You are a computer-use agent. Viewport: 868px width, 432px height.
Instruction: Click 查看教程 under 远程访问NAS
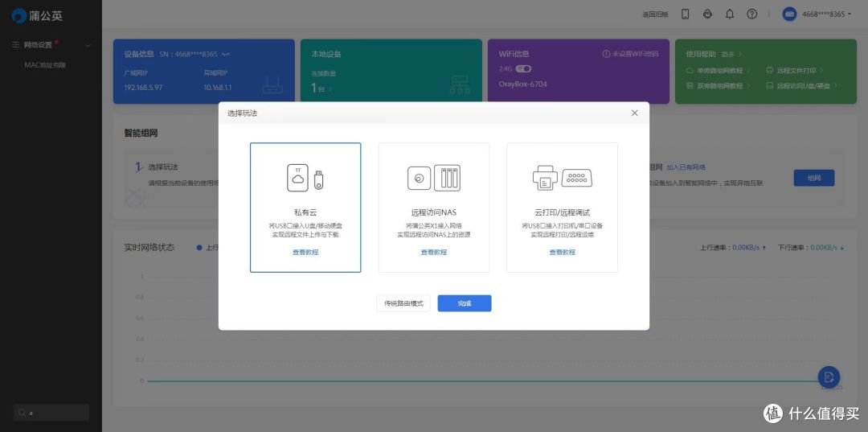click(x=434, y=252)
